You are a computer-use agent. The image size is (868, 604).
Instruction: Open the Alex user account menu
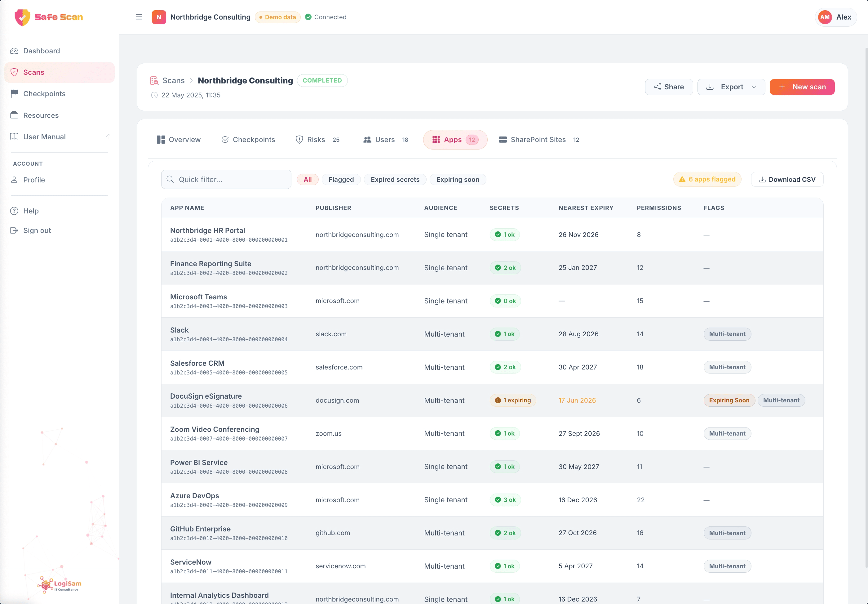tap(835, 17)
